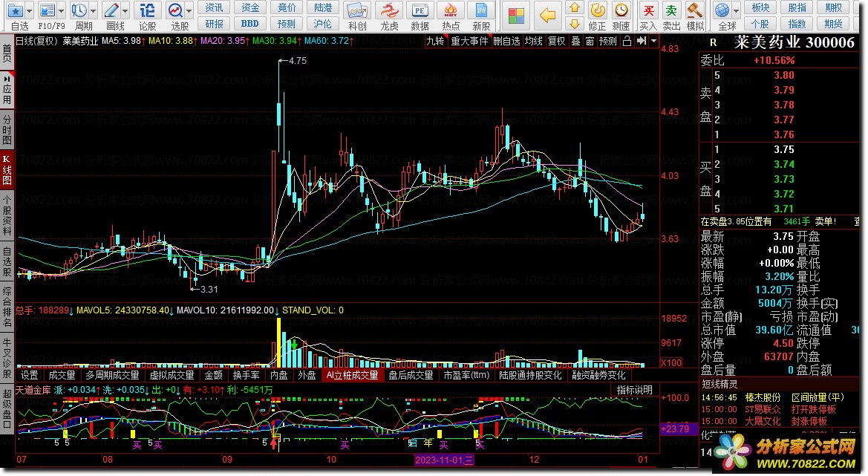Click the 卖出 sell icon
Viewport: 868px width, 476px height.
[x=671, y=10]
